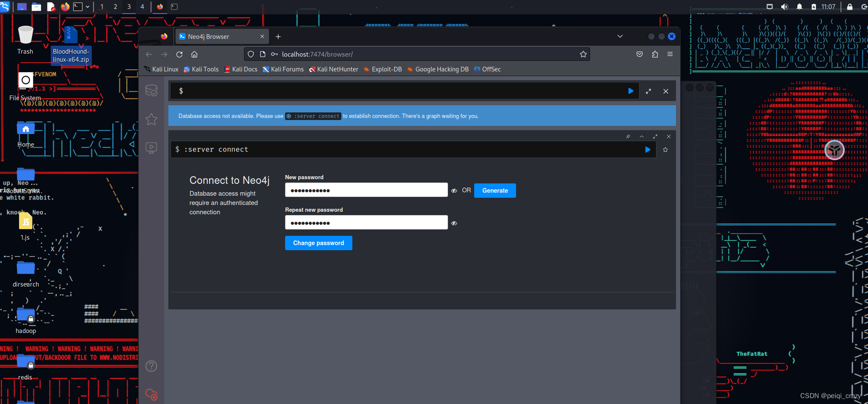This screenshot has height=404, width=868.
Task: Fullscreen the :server connect frame
Action: (x=655, y=136)
